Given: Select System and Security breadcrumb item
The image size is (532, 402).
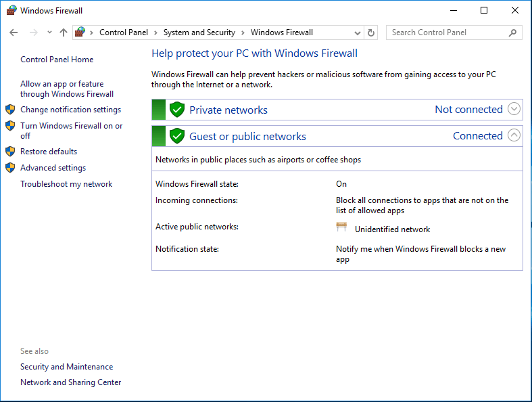Looking at the screenshot, I should [199, 32].
